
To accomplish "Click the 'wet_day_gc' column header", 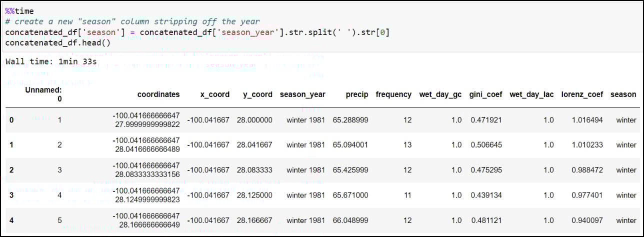I will [x=440, y=94].
